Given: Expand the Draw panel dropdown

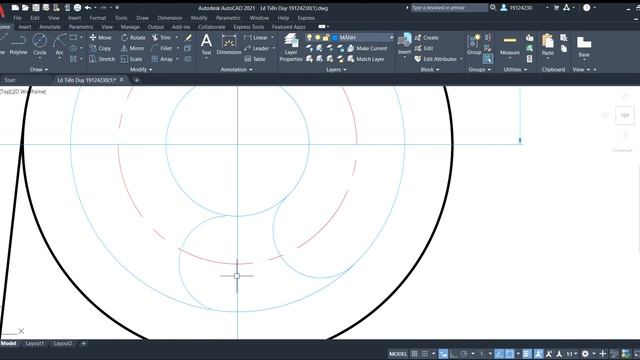Looking at the screenshot, I should click(x=39, y=69).
